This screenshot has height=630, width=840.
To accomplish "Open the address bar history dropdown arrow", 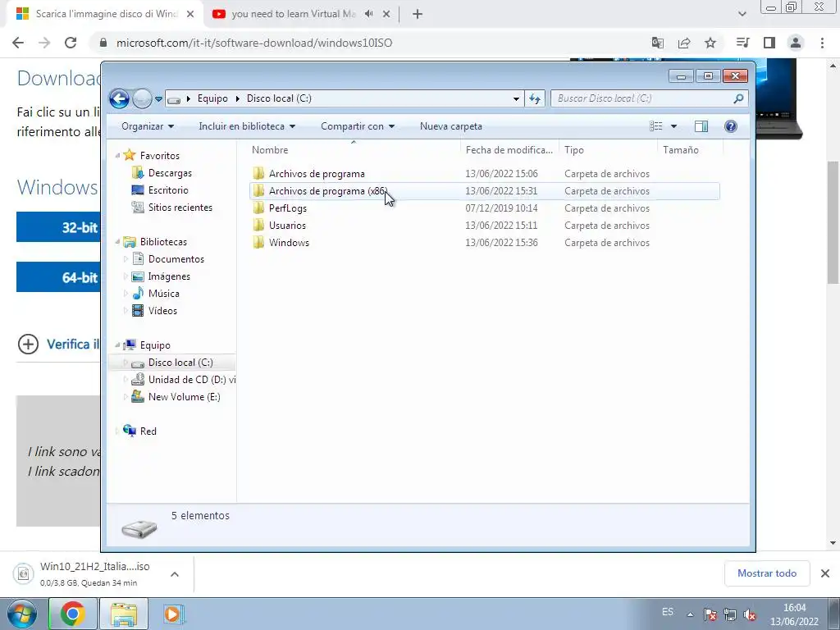I will [x=516, y=98].
